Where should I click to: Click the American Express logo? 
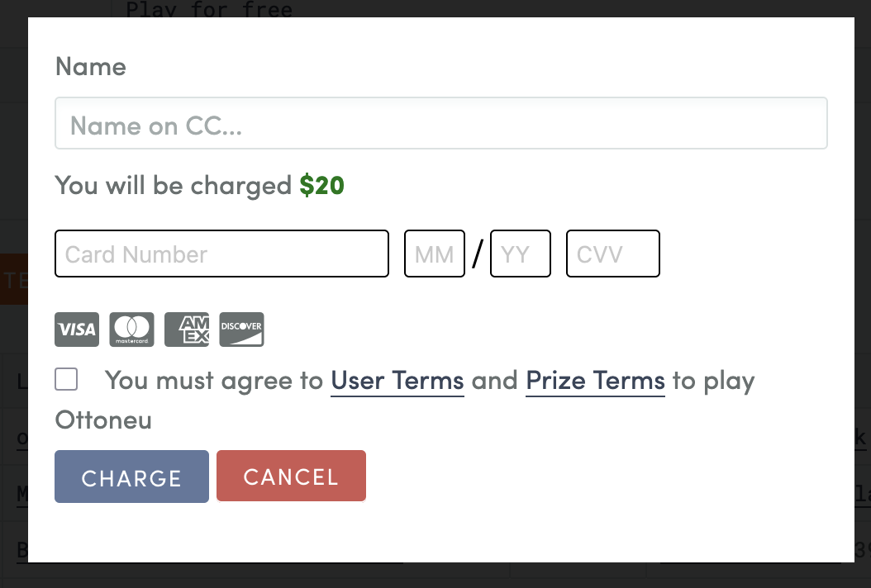click(187, 330)
